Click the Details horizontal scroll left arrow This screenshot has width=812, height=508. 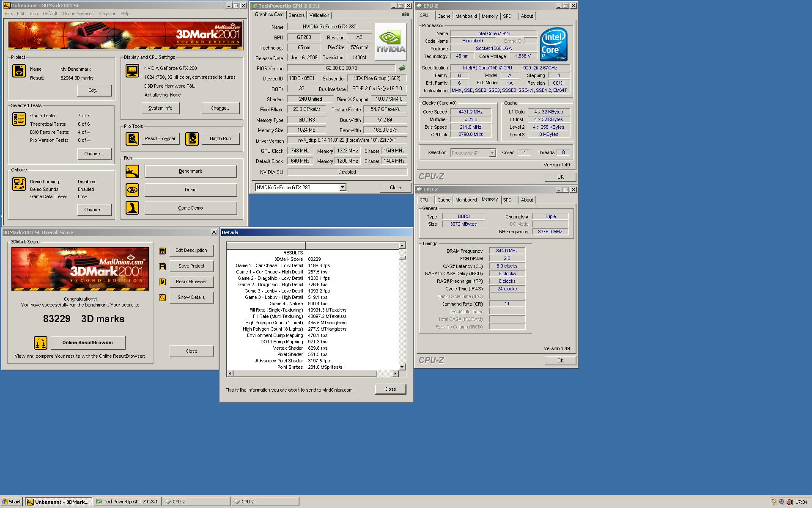coord(230,374)
